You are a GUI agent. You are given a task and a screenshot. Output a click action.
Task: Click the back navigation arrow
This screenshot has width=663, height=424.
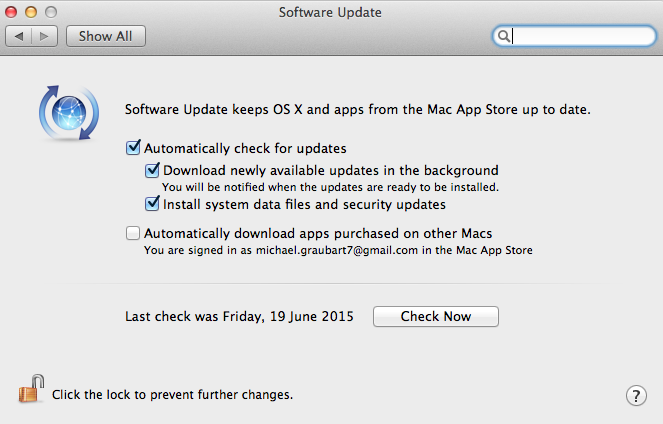click(20, 36)
